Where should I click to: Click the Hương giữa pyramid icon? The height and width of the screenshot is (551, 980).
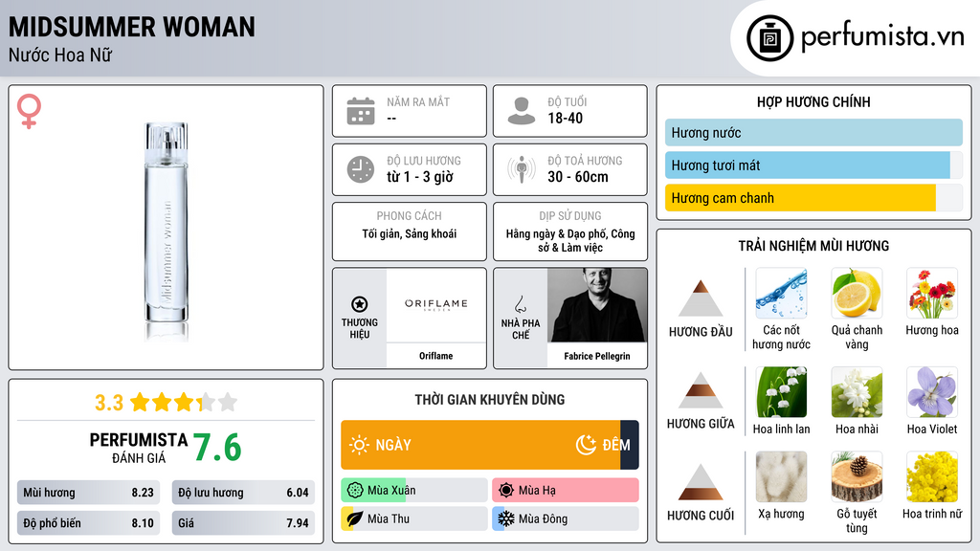click(701, 390)
